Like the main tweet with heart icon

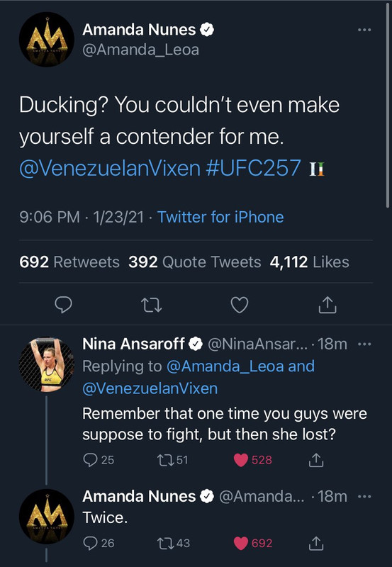point(240,305)
